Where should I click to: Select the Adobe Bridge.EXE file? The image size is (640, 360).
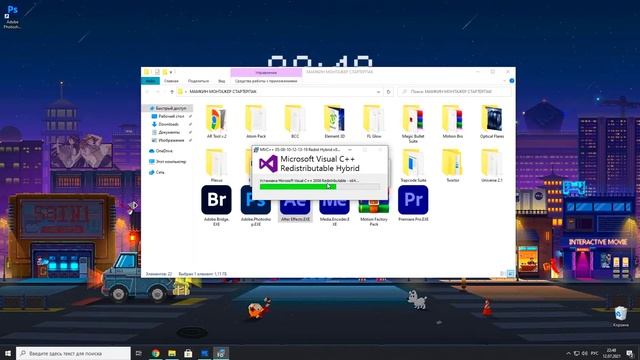(x=216, y=205)
